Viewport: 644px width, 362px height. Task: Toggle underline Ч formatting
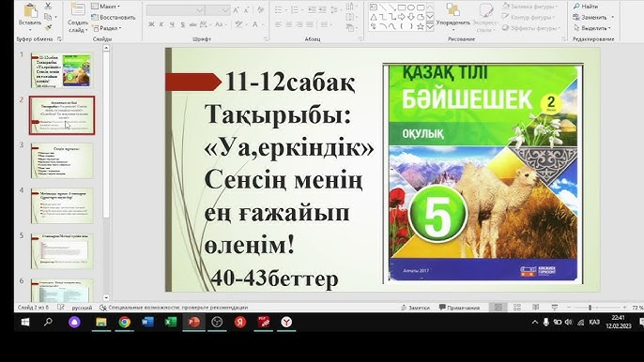click(172, 24)
